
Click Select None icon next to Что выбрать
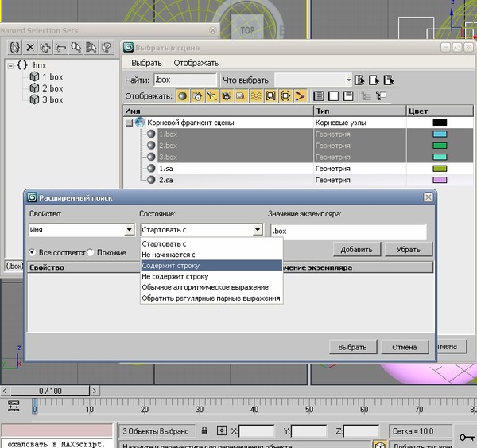point(374,80)
